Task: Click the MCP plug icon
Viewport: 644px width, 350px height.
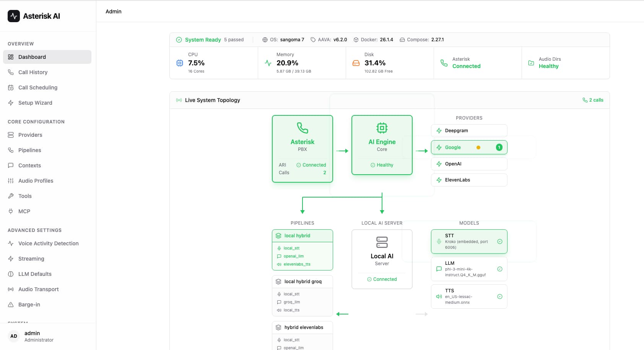Action: 11,211
